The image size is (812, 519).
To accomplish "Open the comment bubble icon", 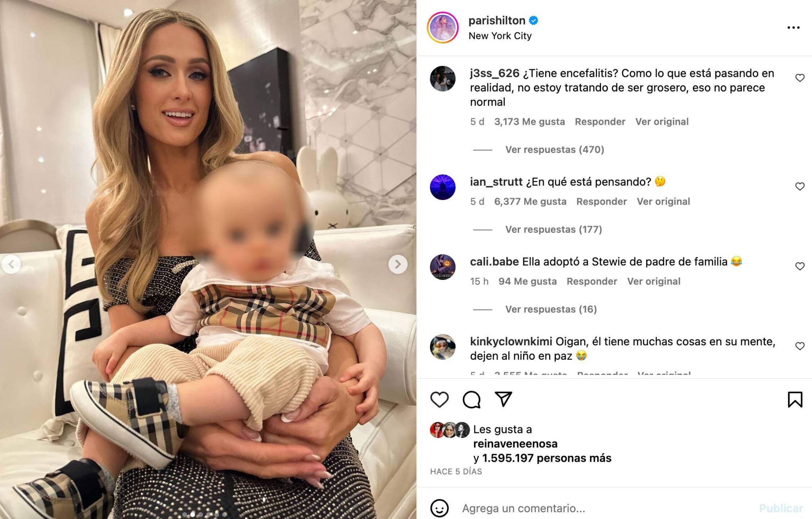I will click(x=471, y=399).
